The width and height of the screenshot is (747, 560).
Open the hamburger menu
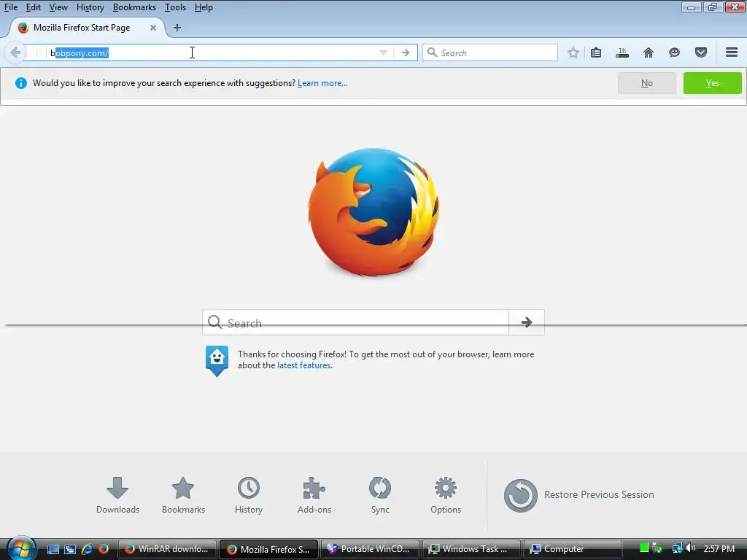732,52
